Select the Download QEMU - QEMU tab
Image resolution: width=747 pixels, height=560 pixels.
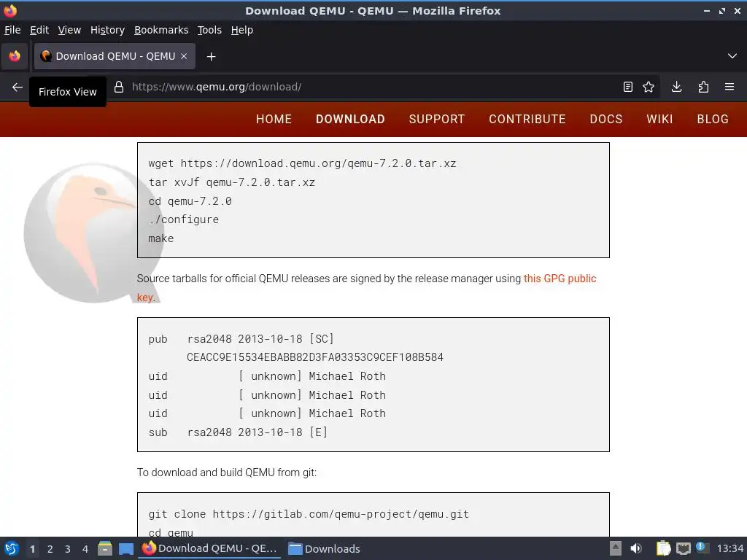pyautogui.click(x=115, y=56)
